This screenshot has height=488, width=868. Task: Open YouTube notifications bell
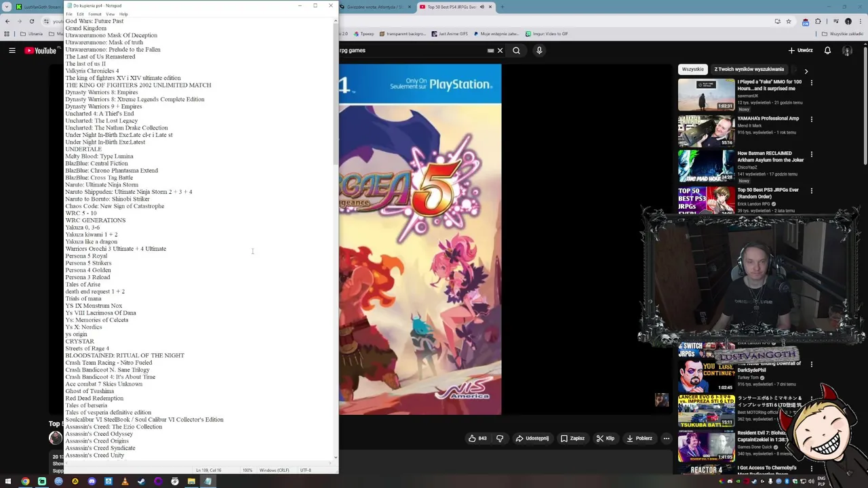tap(827, 50)
